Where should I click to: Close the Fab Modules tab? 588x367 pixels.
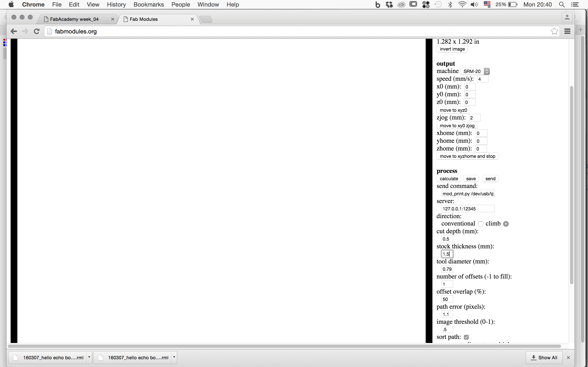point(192,19)
